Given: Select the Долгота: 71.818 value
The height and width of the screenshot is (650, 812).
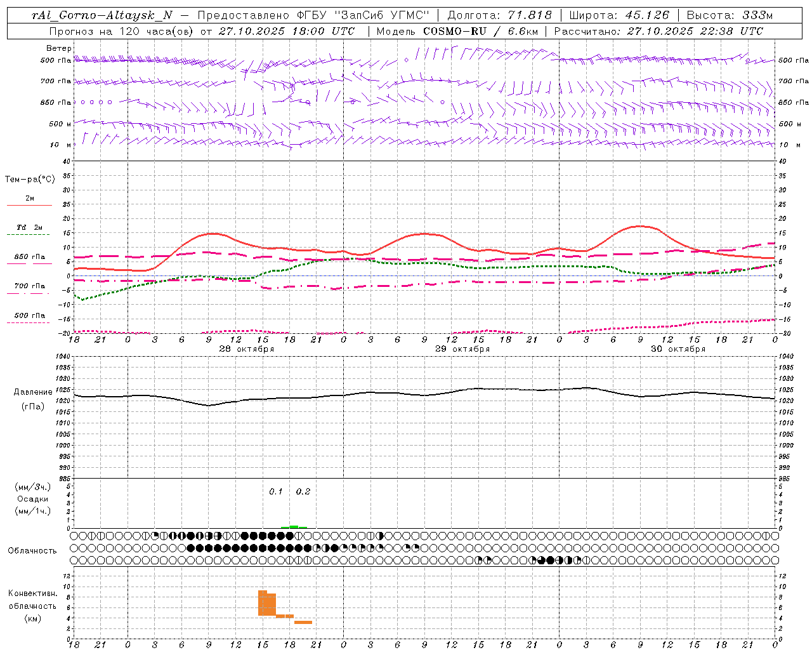Looking at the screenshot, I should (500, 15).
